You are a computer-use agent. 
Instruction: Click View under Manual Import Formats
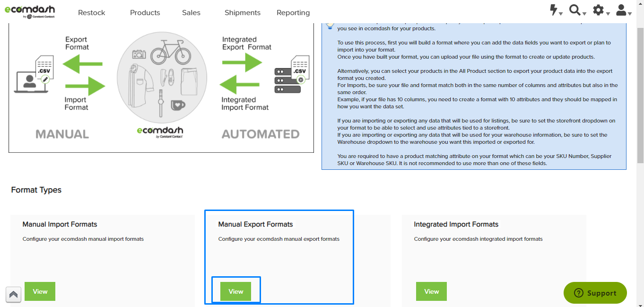[x=40, y=291]
